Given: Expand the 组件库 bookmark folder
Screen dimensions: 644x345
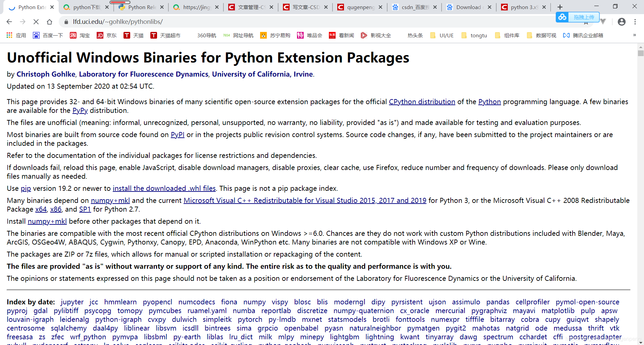Looking at the screenshot, I should click(507, 35).
